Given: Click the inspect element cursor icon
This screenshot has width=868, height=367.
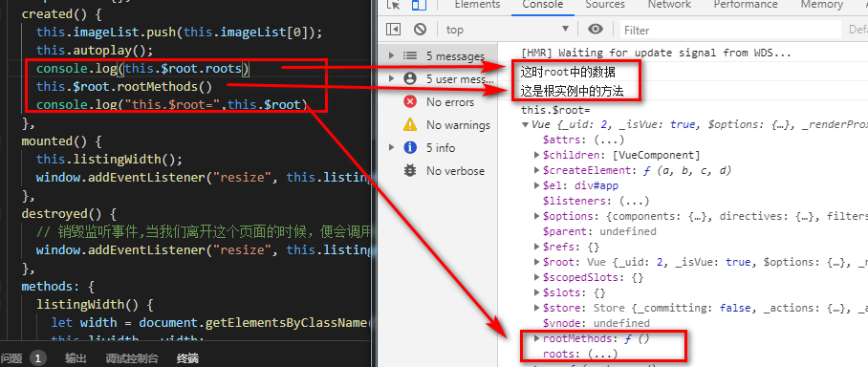Looking at the screenshot, I should pyautogui.click(x=394, y=5).
